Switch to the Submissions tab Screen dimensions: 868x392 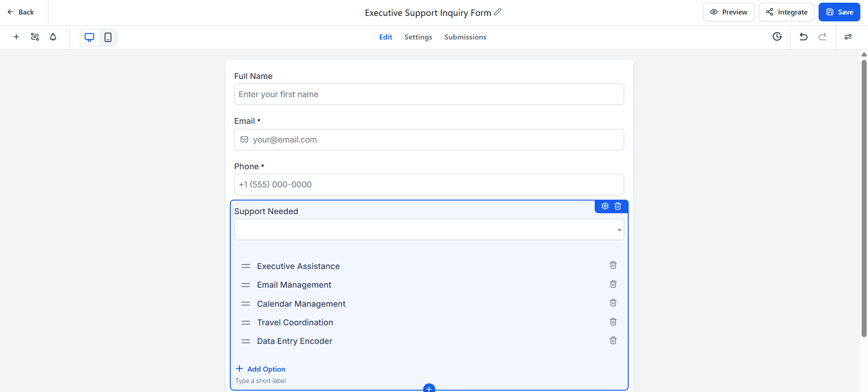pyautogui.click(x=465, y=37)
